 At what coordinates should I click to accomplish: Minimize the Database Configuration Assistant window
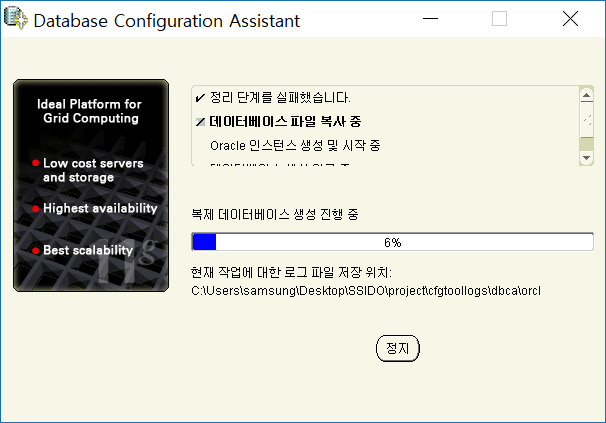[x=430, y=19]
